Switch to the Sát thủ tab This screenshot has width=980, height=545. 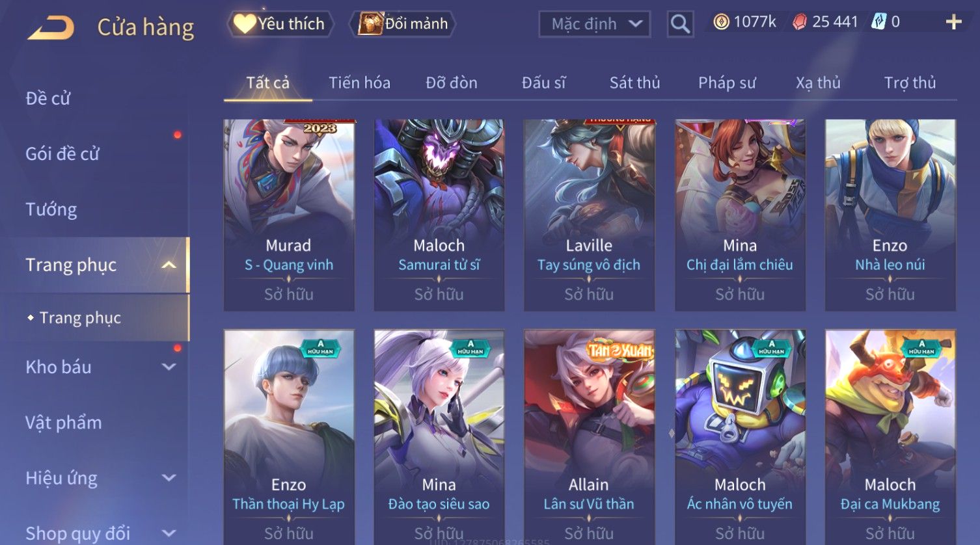tap(634, 83)
